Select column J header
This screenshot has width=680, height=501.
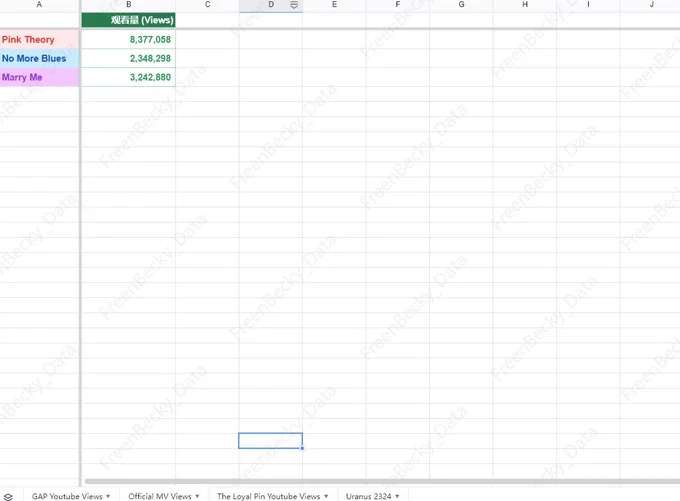pyautogui.click(x=650, y=5)
